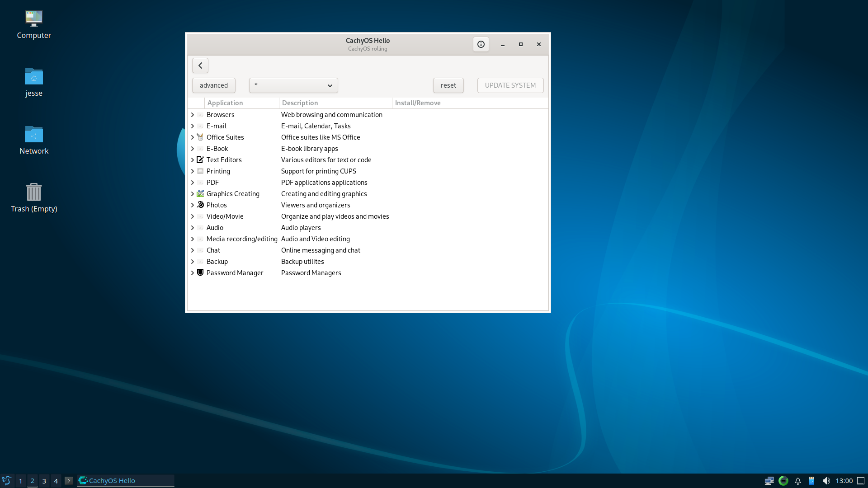Click 'Web browsing and communication' description
868x488 pixels.
coord(332,115)
